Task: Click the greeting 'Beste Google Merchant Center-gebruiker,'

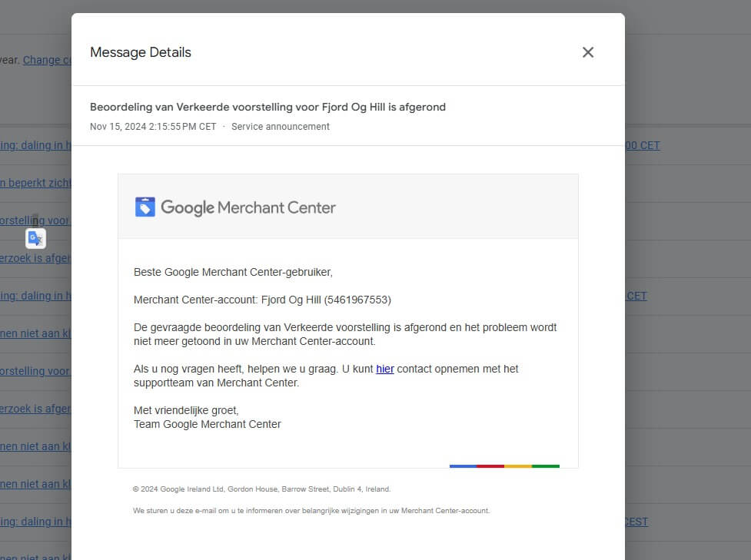Action: 233,273
